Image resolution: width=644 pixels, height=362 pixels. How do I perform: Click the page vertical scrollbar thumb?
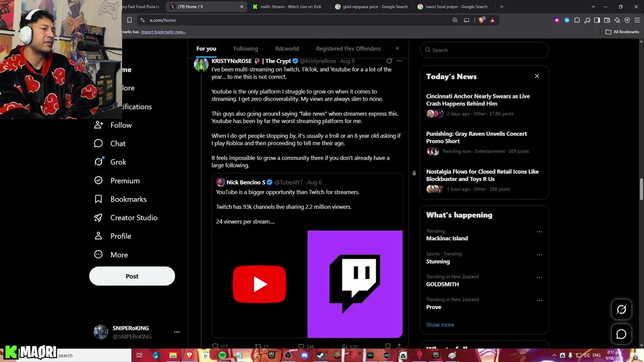coord(641,189)
